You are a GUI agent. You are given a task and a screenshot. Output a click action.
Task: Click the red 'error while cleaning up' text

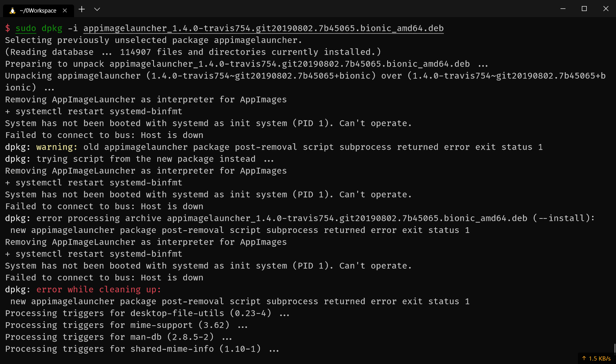coord(98,289)
